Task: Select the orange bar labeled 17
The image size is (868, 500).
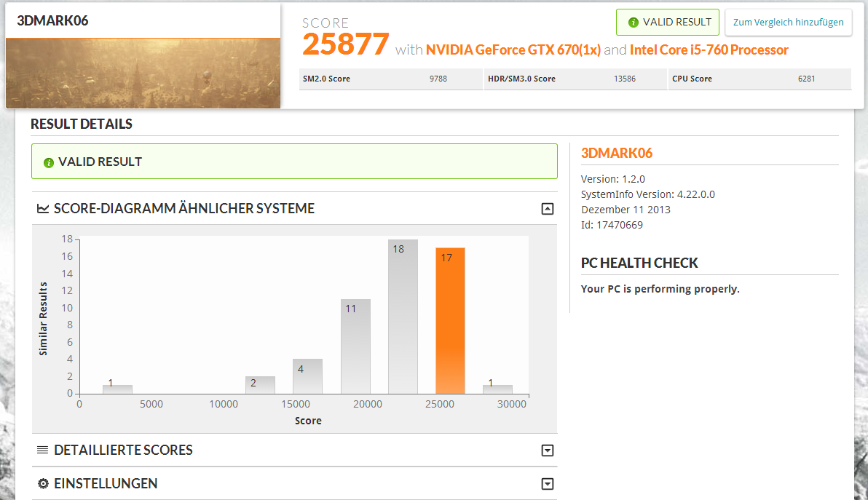Action: point(450,321)
